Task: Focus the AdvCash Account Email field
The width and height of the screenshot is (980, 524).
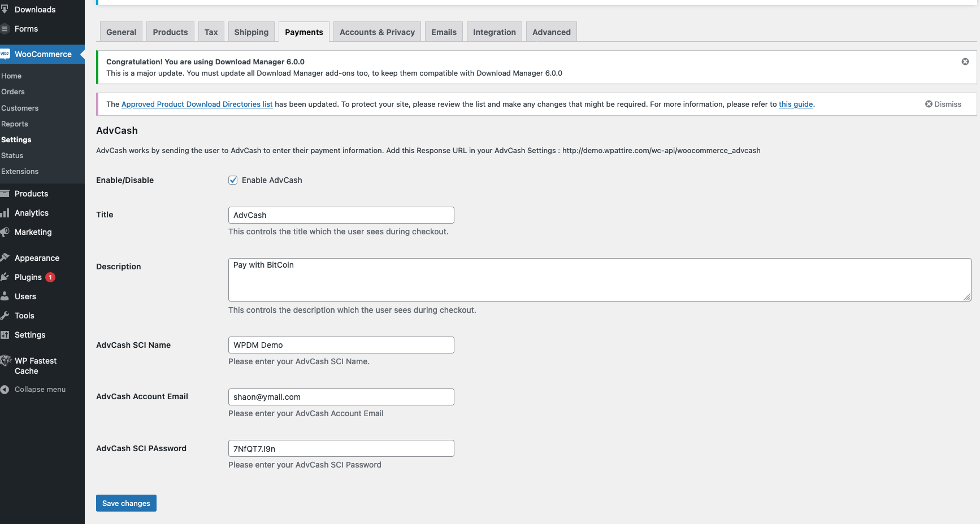Action: tap(341, 397)
